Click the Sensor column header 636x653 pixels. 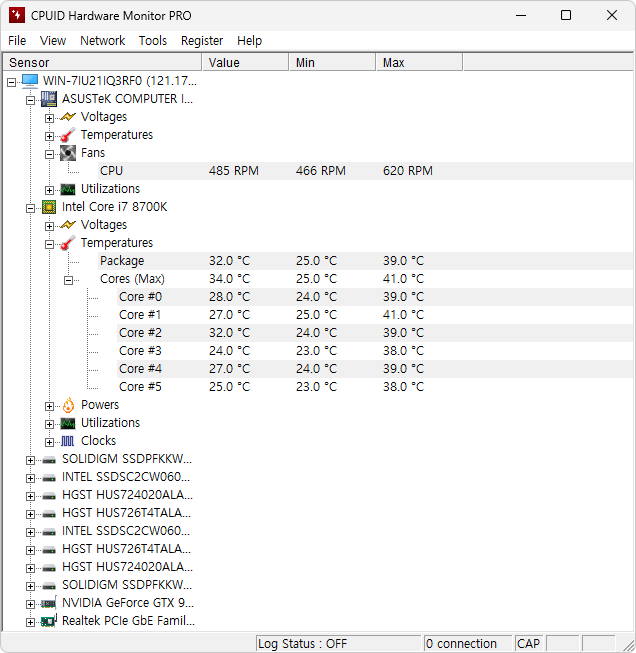point(102,62)
